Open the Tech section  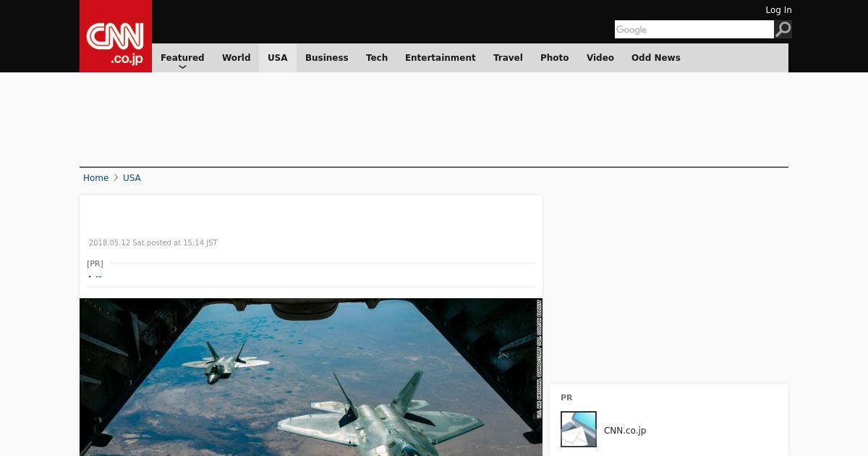[377, 58]
